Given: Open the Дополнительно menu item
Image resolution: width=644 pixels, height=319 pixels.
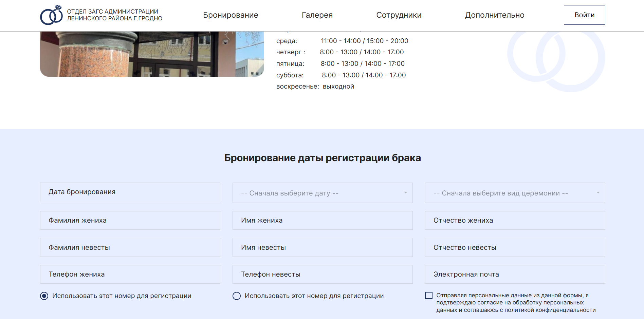Looking at the screenshot, I should click(495, 15).
